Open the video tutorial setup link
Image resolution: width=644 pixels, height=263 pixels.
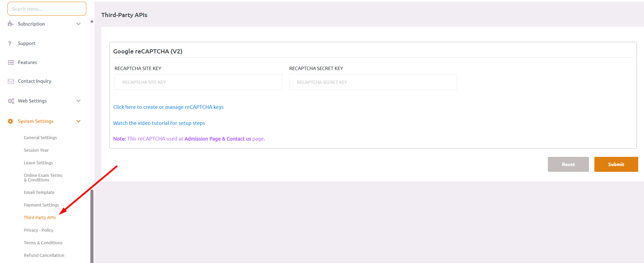(159, 123)
